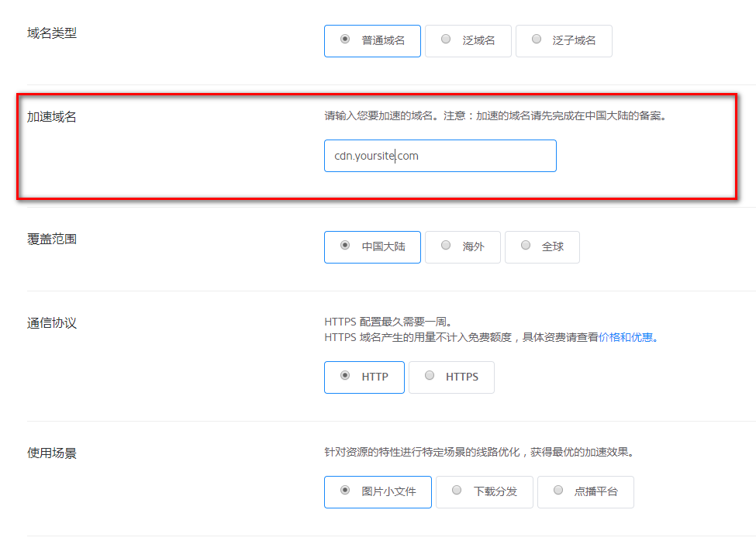Choose 中国大陆 coverage range
The width and height of the screenshot is (756, 541).
(372, 247)
